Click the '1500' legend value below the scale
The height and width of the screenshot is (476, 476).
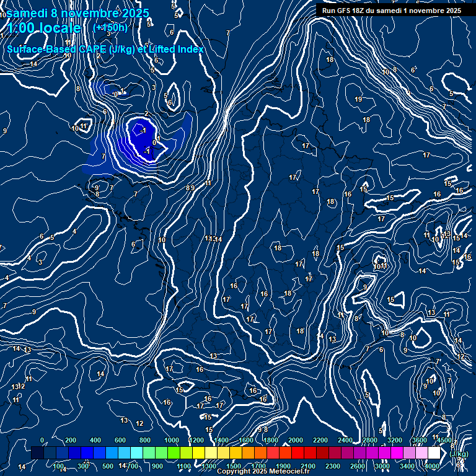point(234,466)
